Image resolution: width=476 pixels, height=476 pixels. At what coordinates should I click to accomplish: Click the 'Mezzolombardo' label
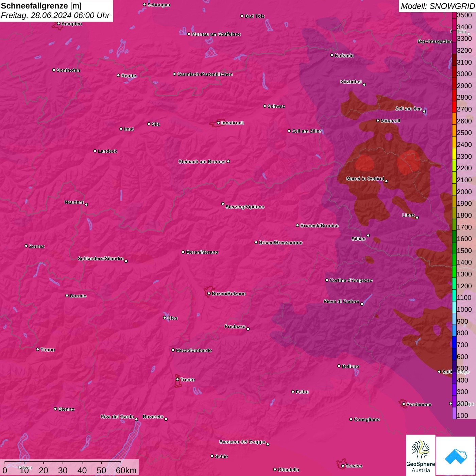[x=194, y=350]
